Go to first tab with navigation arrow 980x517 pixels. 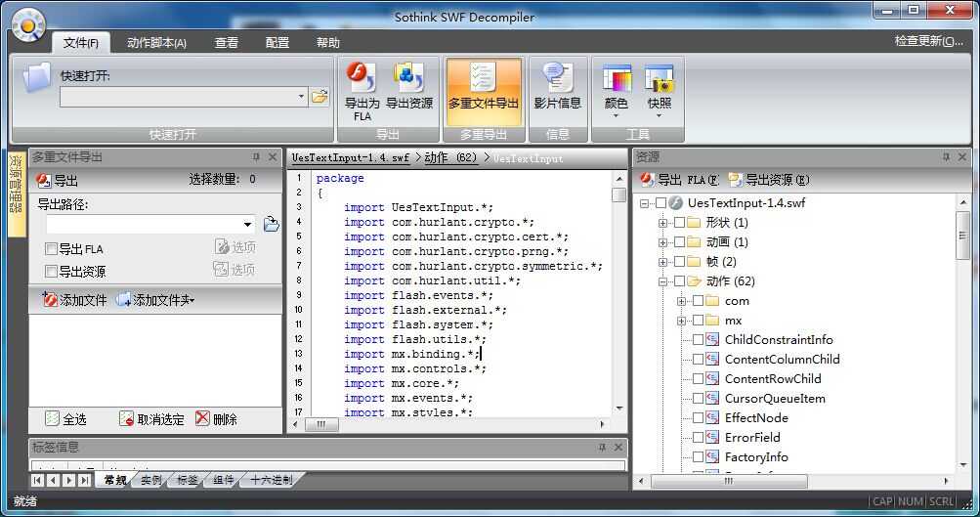point(37,480)
